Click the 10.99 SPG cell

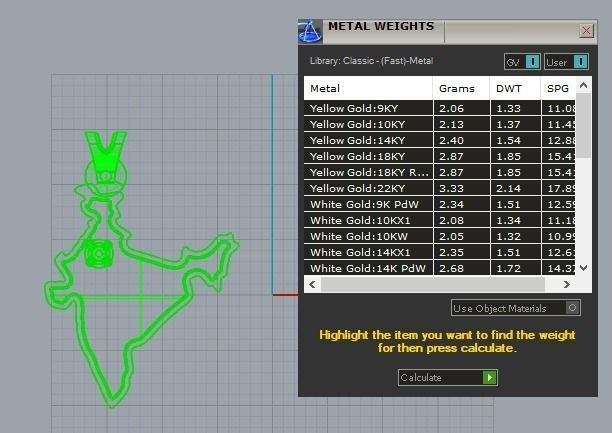[x=559, y=236]
